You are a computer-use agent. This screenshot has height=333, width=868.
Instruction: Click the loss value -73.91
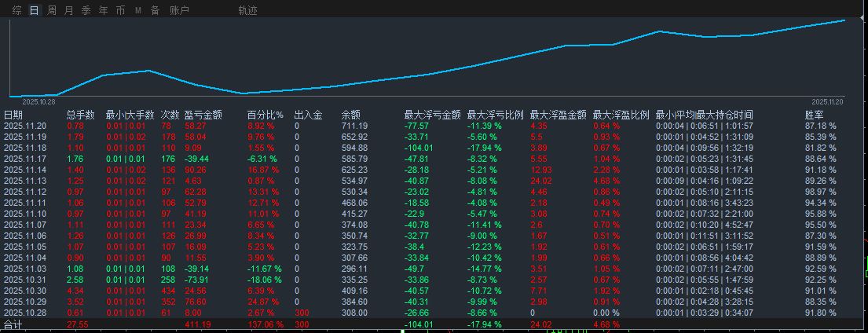196,280
